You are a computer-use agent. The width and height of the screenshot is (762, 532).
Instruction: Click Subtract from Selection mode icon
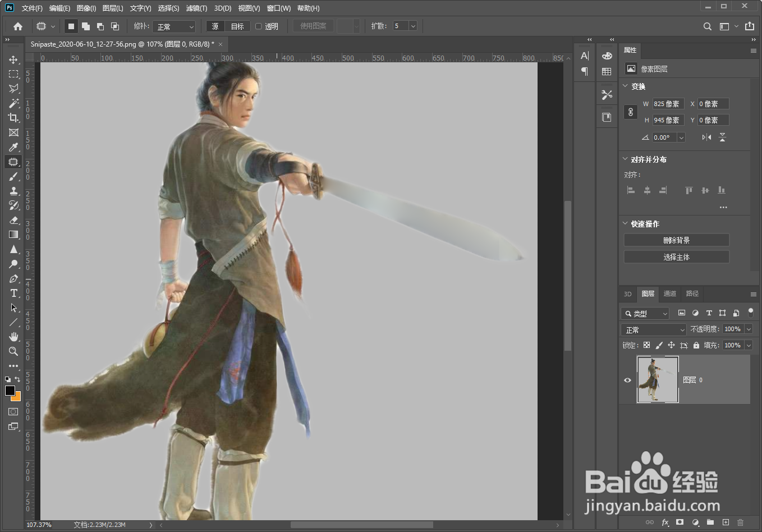click(x=100, y=26)
